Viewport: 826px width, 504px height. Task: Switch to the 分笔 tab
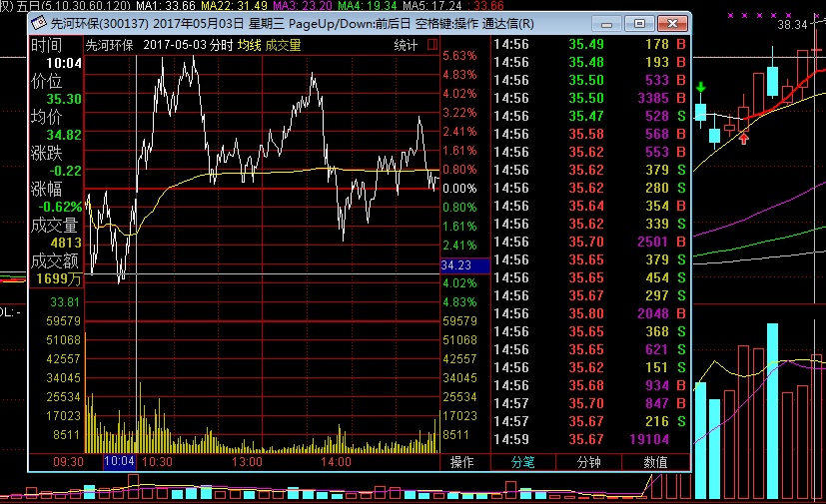[523, 462]
